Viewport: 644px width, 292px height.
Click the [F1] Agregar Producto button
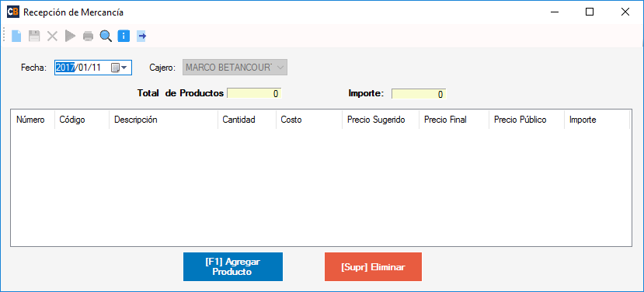tap(233, 266)
